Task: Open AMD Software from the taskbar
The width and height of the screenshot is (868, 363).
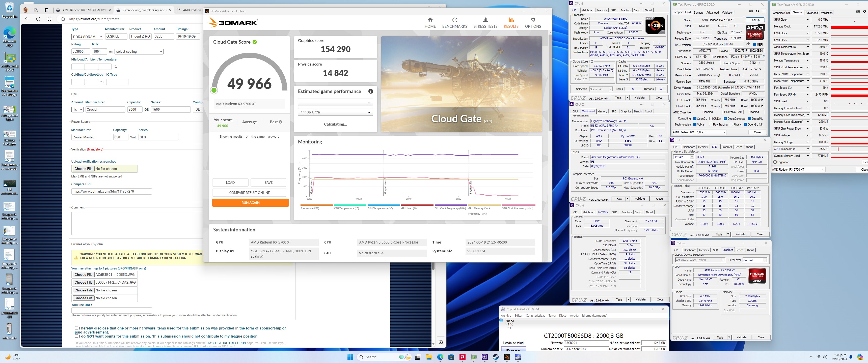Action: click(463, 357)
